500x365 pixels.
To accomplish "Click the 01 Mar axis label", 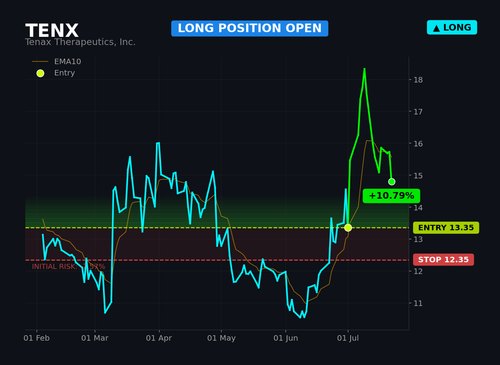I will pyautogui.click(x=95, y=338).
